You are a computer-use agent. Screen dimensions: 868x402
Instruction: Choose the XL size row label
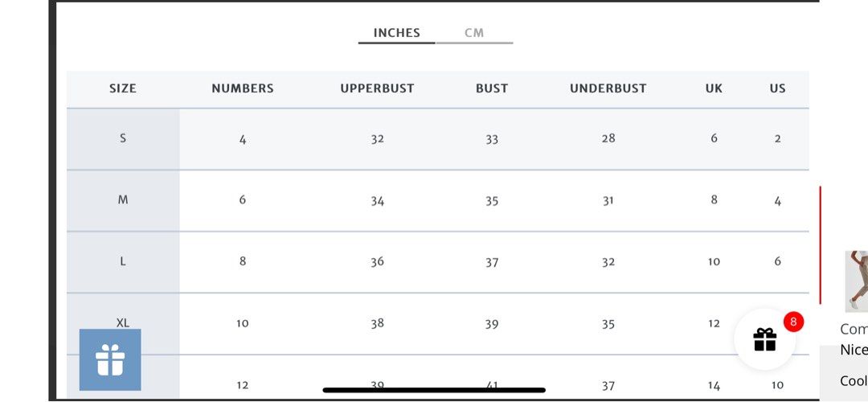[123, 322]
